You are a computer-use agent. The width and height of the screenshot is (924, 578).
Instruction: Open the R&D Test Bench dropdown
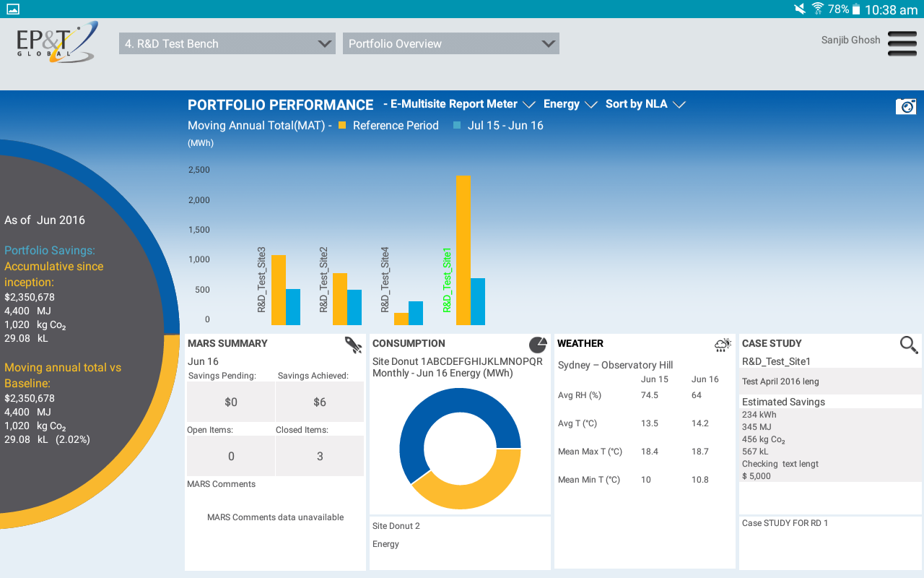click(x=227, y=44)
